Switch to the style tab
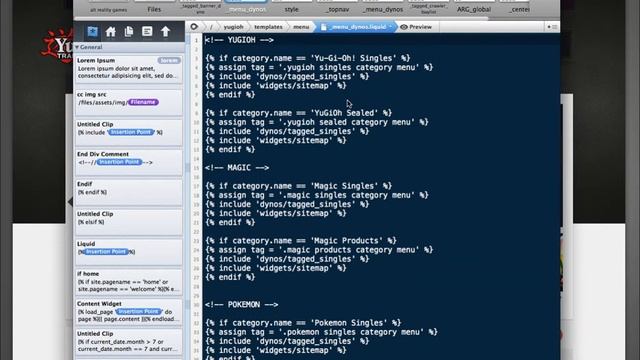The image size is (640, 360). 291,9
